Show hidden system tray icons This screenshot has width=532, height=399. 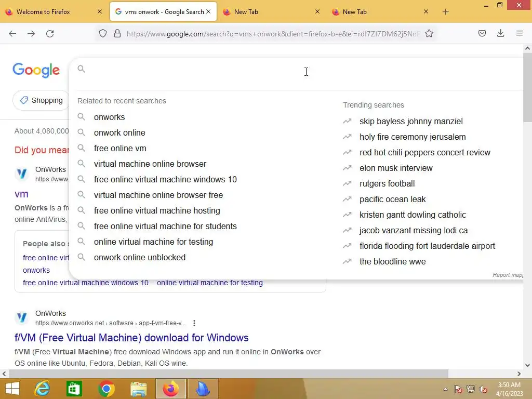[445, 389]
